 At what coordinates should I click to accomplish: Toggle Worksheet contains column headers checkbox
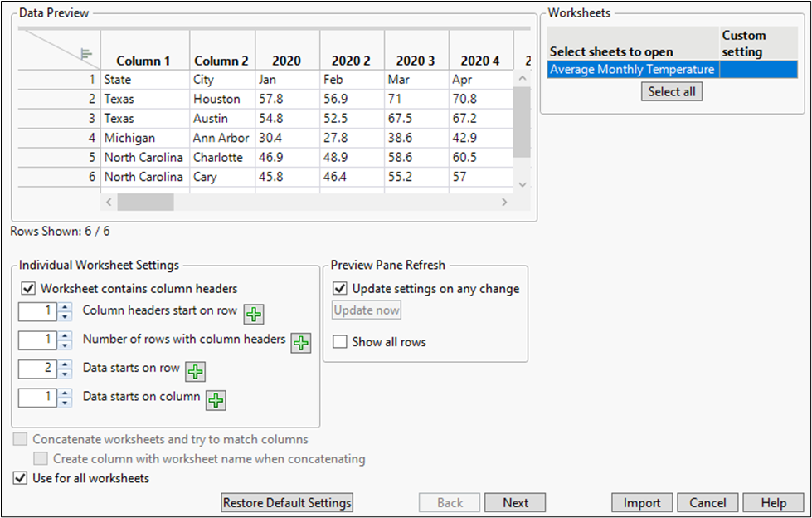28,288
